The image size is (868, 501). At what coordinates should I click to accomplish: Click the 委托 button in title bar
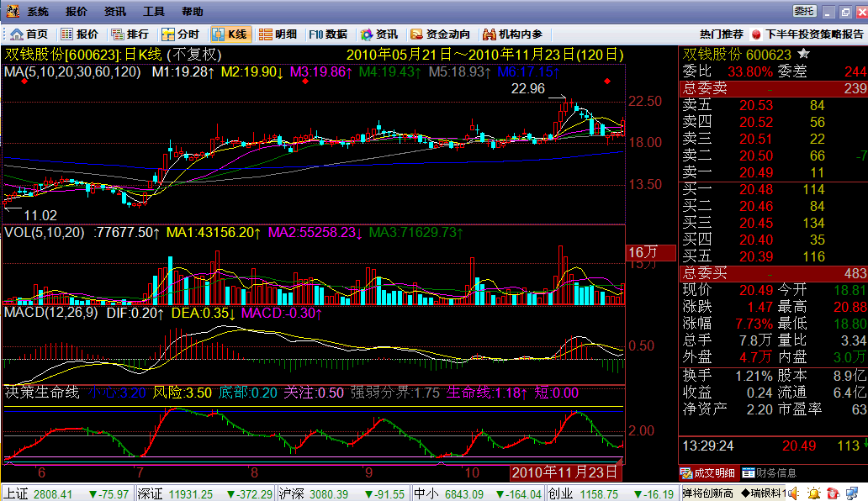[804, 11]
